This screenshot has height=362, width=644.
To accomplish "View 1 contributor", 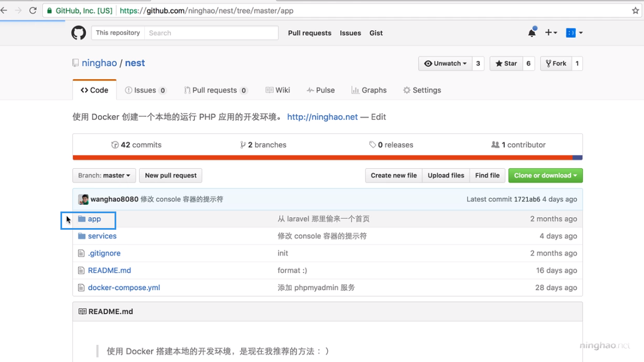I will (x=518, y=145).
